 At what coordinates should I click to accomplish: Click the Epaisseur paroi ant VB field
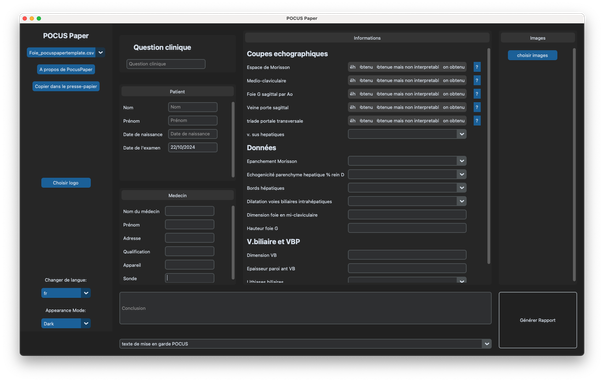pos(407,268)
